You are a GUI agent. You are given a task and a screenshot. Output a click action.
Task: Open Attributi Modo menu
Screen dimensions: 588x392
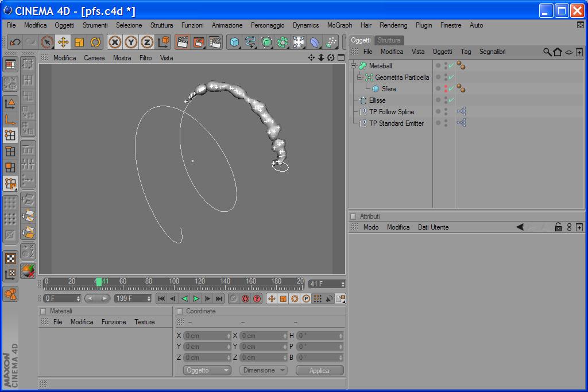point(370,227)
